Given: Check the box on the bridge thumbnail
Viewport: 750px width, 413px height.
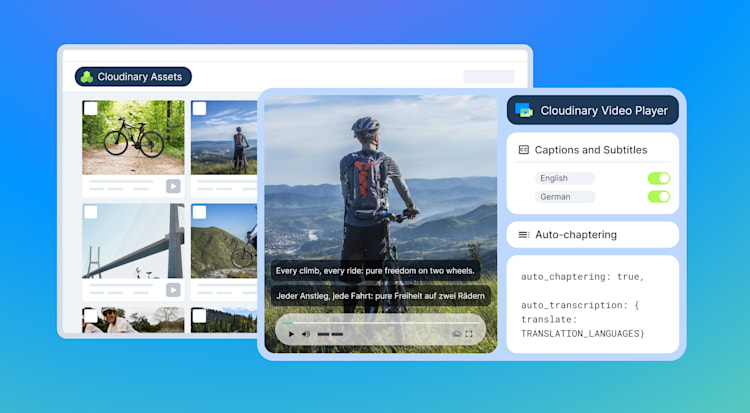Looking at the screenshot, I should [90, 212].
